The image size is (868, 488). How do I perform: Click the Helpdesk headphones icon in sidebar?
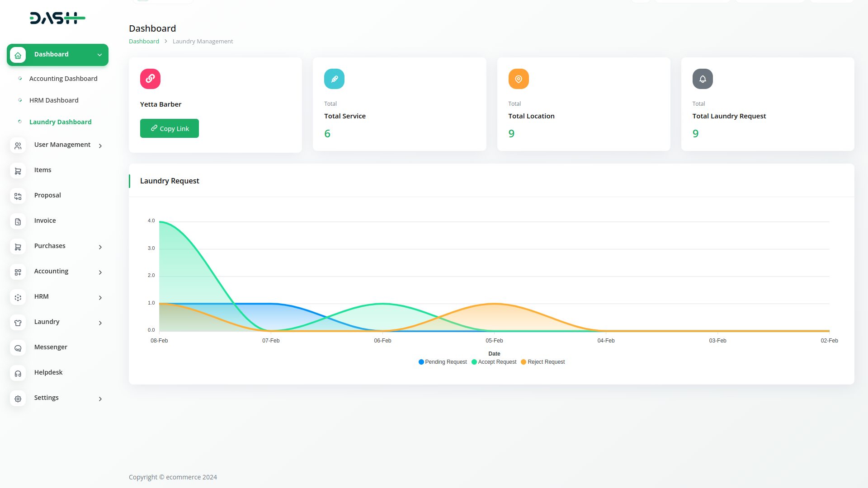(18, 373)
